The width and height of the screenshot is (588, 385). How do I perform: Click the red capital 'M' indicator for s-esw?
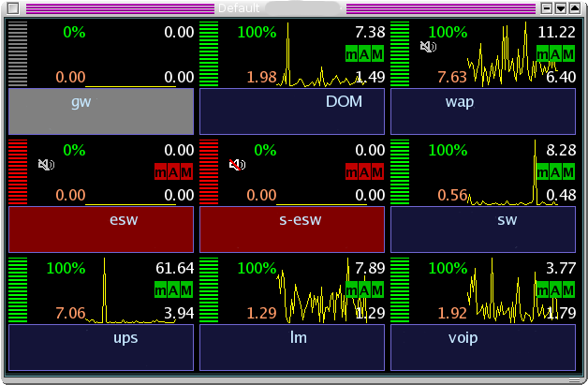[x=377, y=172]
